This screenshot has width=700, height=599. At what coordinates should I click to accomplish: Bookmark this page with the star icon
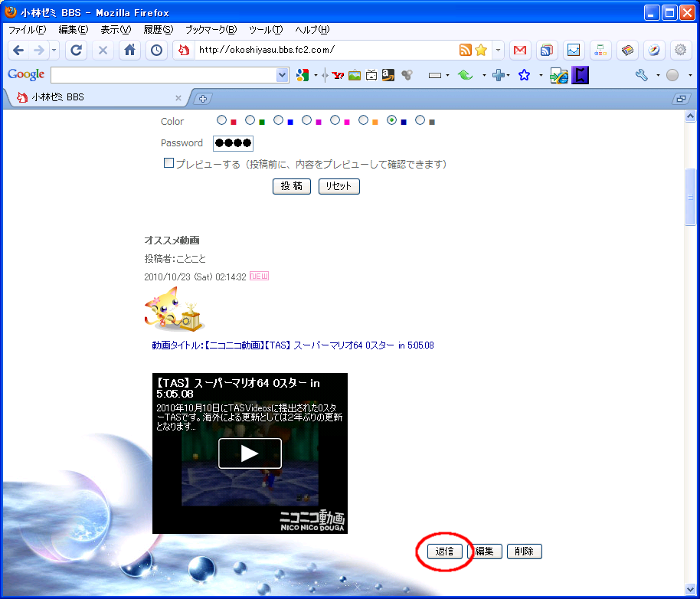pyautogui.click(x=481, y=51)
